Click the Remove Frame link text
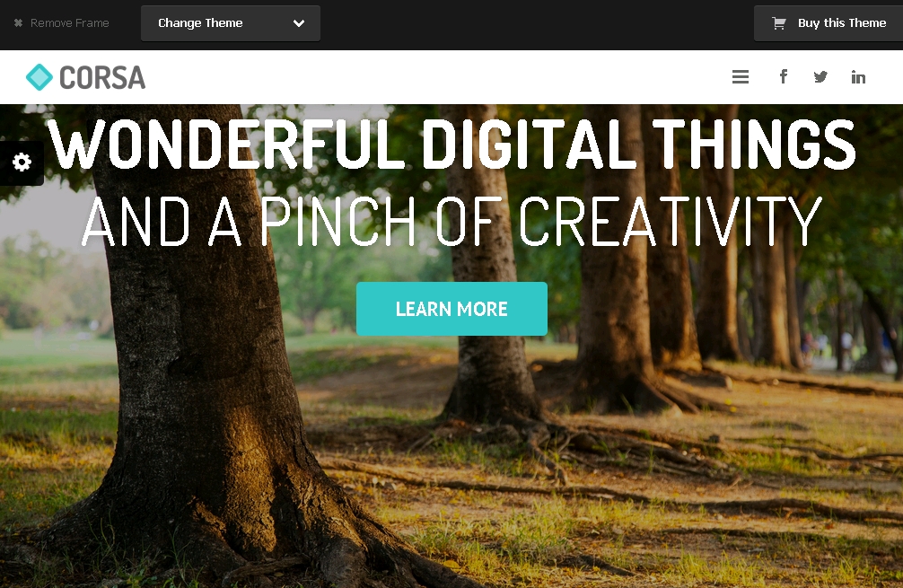The height and width of the screenshot is (588, 903). 70,23
